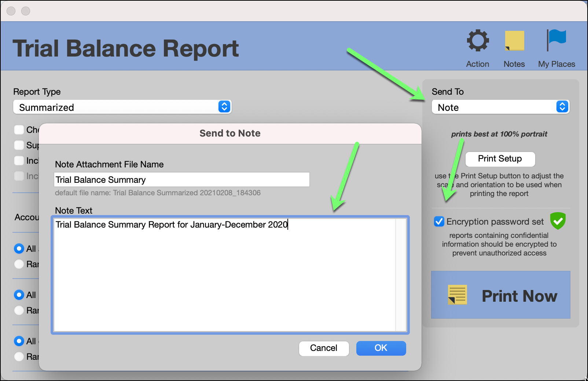Click OK to confirm Send to Note
The image size is (588, 381).
point(381,348)
